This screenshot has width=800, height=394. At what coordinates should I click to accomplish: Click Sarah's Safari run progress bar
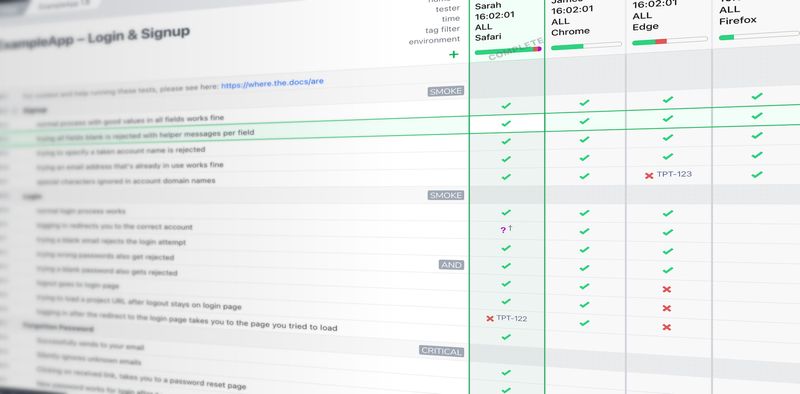pyautogui.click(x=508, y=50)
